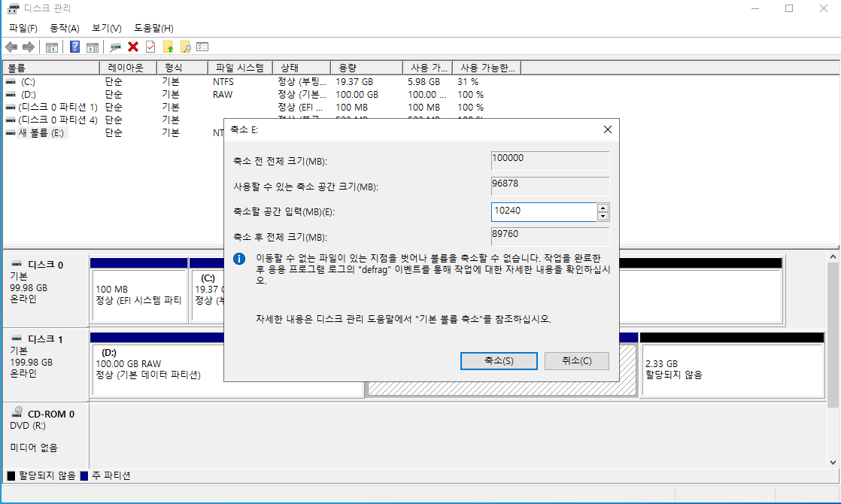
Task: Sort by the 볼륨 column header
Action: pyautogui.click(x=51, y=68)
